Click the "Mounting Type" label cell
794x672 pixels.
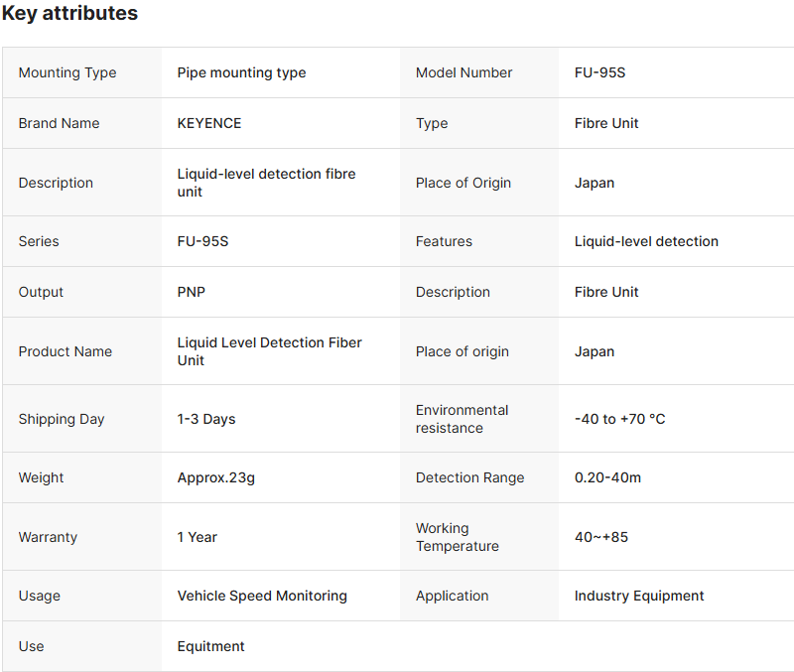[x=67, y=72]
